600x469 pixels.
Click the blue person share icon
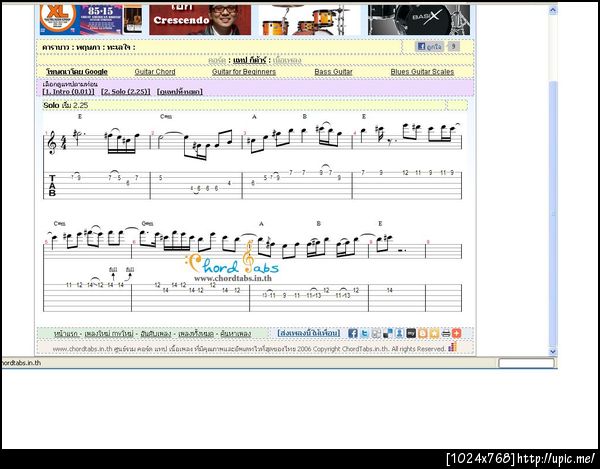pos(399,333)
